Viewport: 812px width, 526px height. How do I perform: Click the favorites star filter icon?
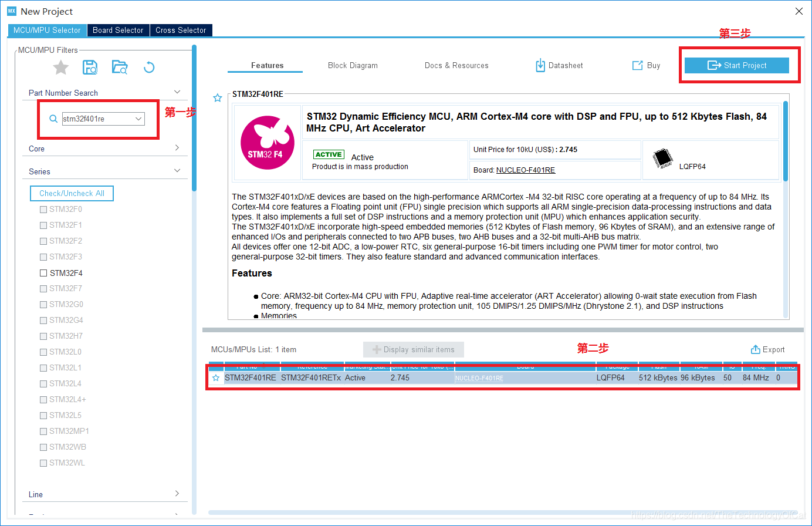pos(61,68)
